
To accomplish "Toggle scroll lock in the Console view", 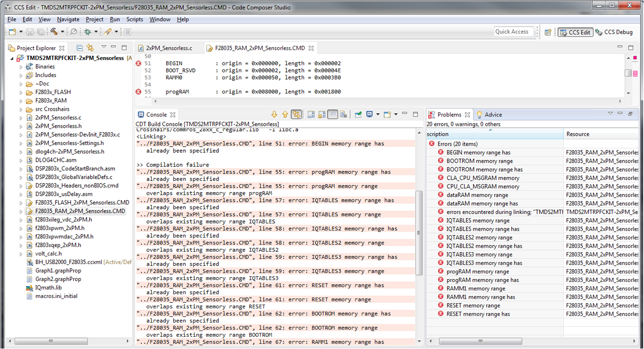I will point(321,114).
